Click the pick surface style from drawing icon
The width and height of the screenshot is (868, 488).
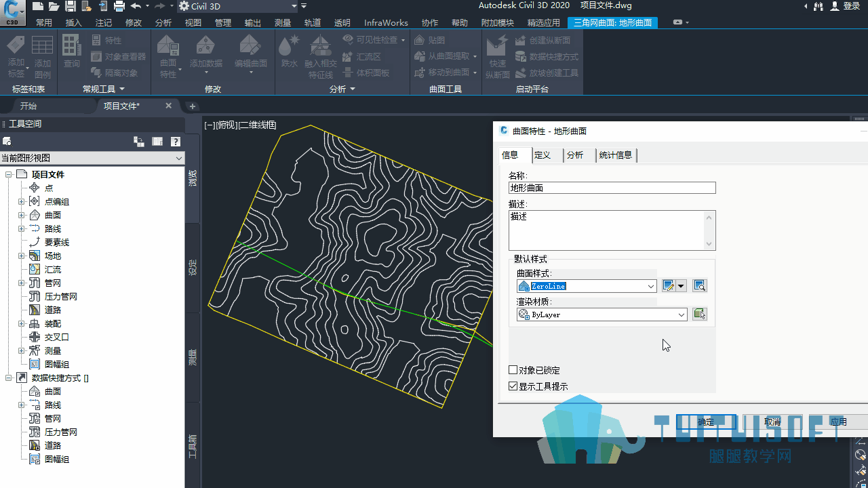pyautogui.click(x=700, y=286)
